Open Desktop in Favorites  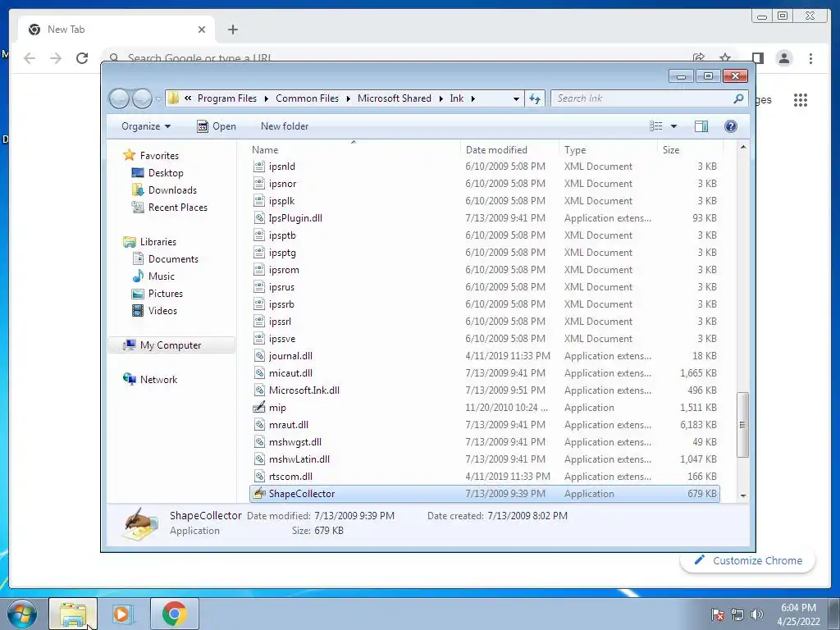pyautogui.click(x=157, y=172)
